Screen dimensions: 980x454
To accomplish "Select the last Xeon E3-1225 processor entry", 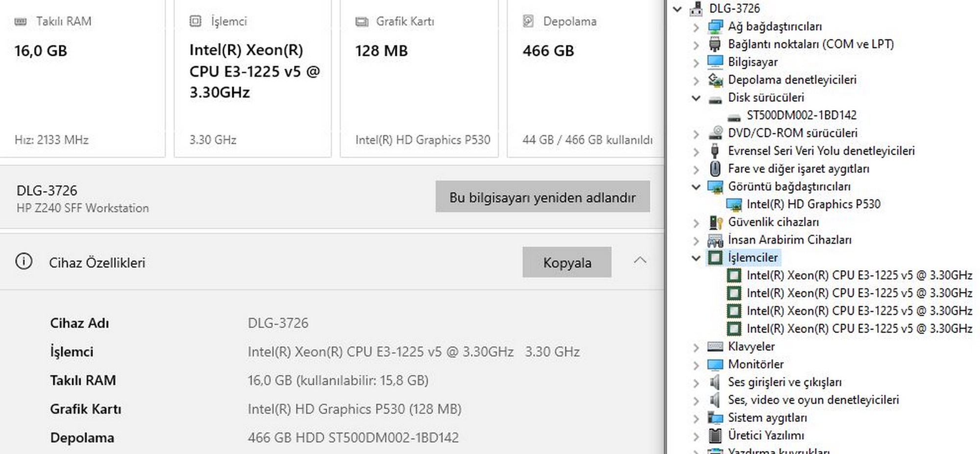I will coord(859,329).
